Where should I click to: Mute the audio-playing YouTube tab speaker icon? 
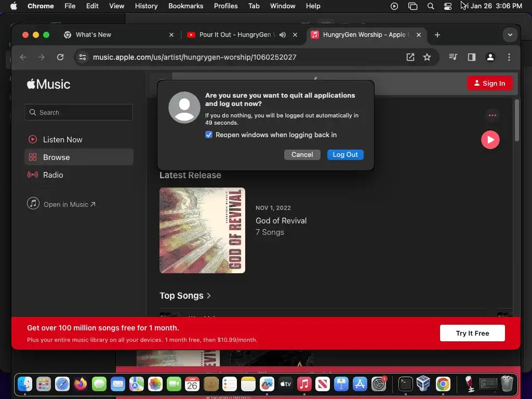282,35
